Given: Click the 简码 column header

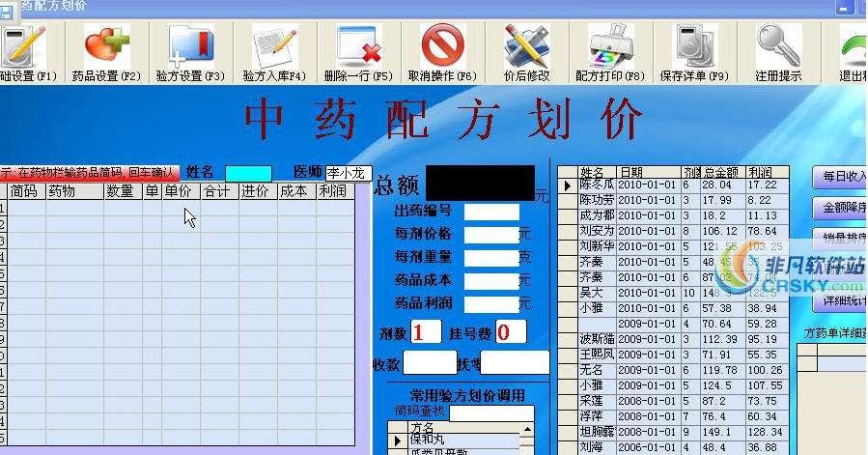Looking at the screenshot, I should (x=26, y=191).
